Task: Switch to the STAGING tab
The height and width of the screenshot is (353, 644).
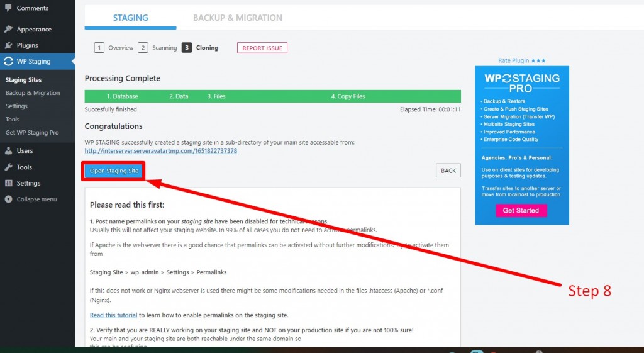Action: click(130, 18)
